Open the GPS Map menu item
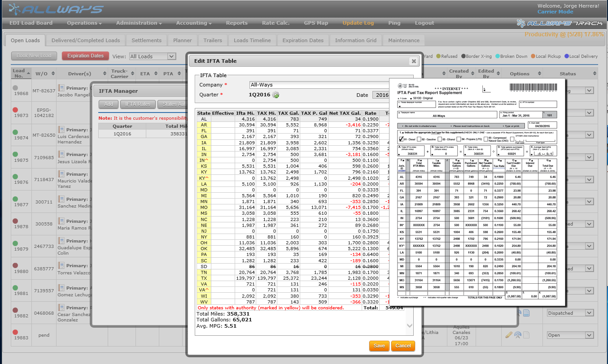Screen dimensions: 608x364 [316, 23]
